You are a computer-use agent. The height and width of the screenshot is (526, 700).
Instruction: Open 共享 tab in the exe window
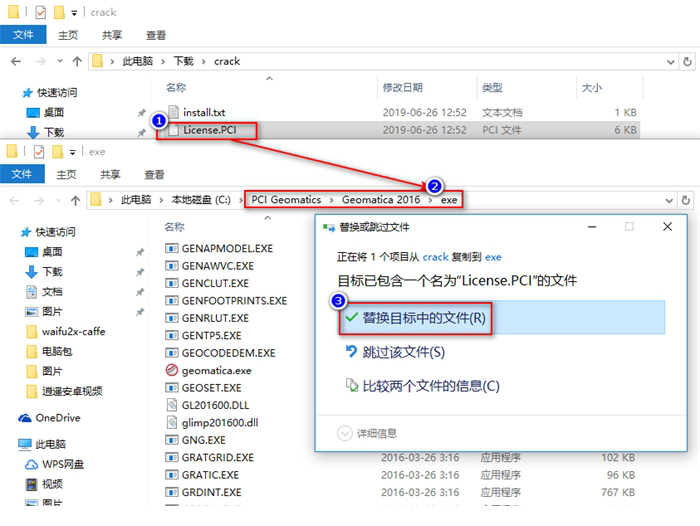[110, 173]
